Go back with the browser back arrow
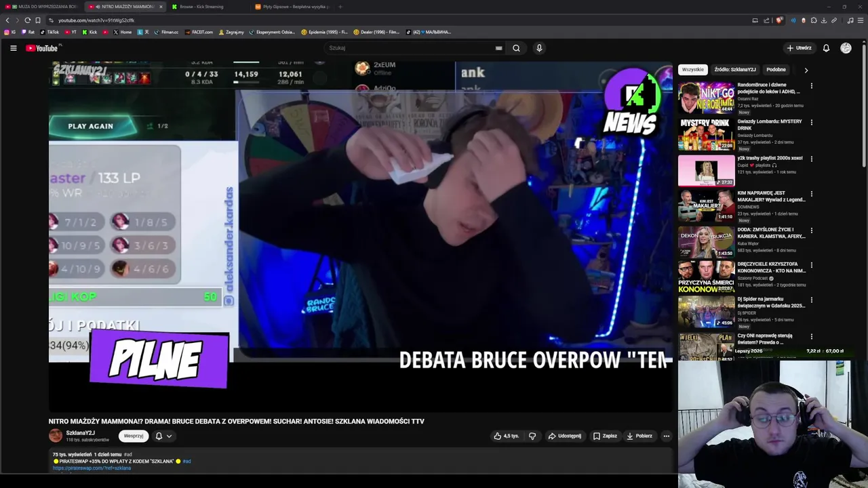Image resolution: width=868 pixels, height=488 pixels. coord(7,20)
